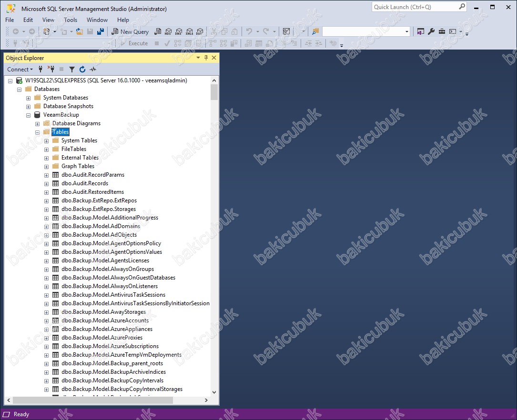This screenshot has width=517, height=420.
Task: Open Activity Monitor pulse icon in Object Explorer
Action: pos(93,69)
